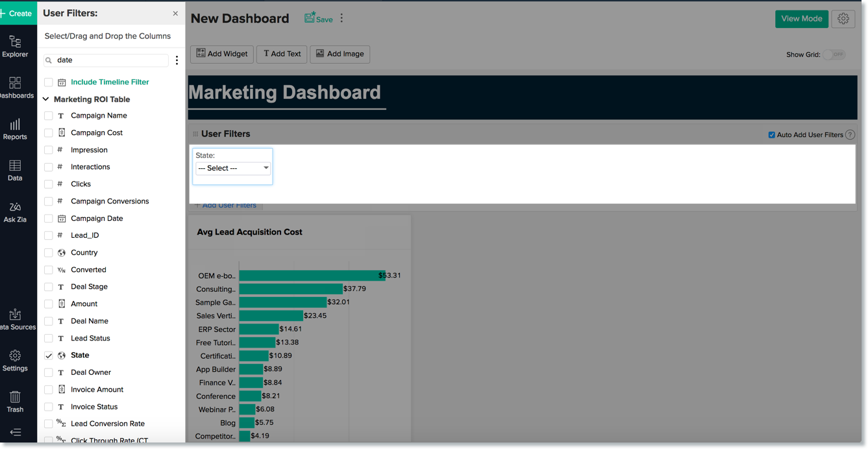Open the Data sidebar icon
The width and height of the screenshot is (868, 449).
[15, 170]
